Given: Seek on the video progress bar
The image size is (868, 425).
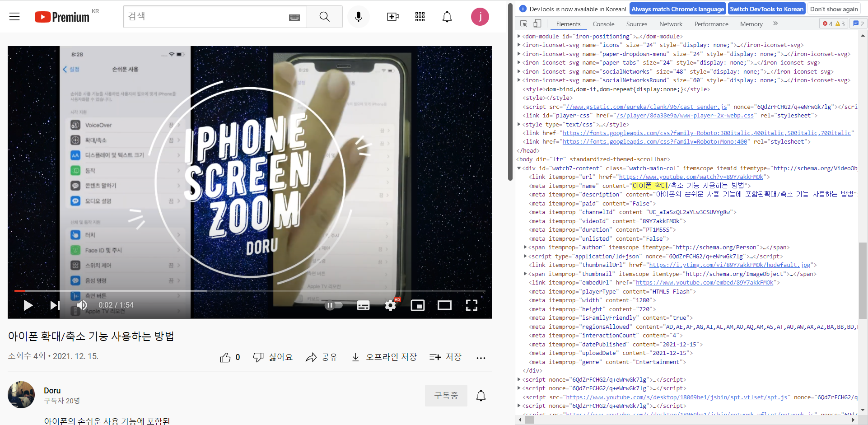Looking at the screenshot, I should (x=250, y=290).
